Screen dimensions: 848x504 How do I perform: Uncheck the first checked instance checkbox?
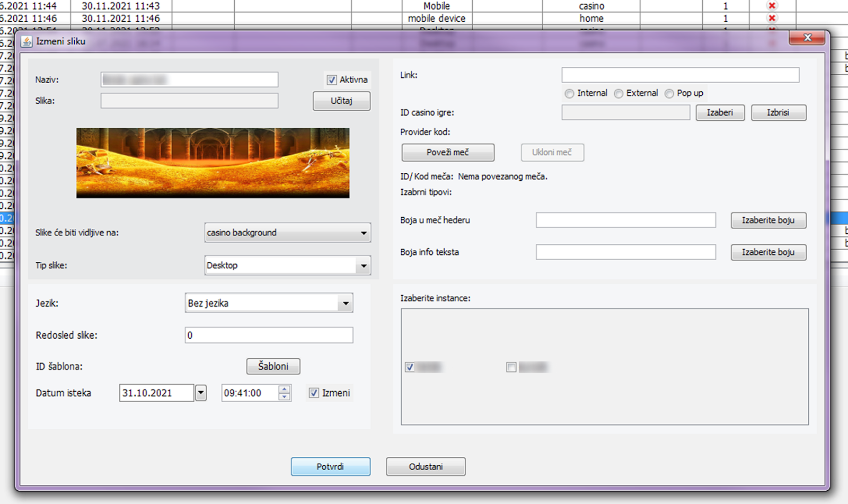point(410,367)
